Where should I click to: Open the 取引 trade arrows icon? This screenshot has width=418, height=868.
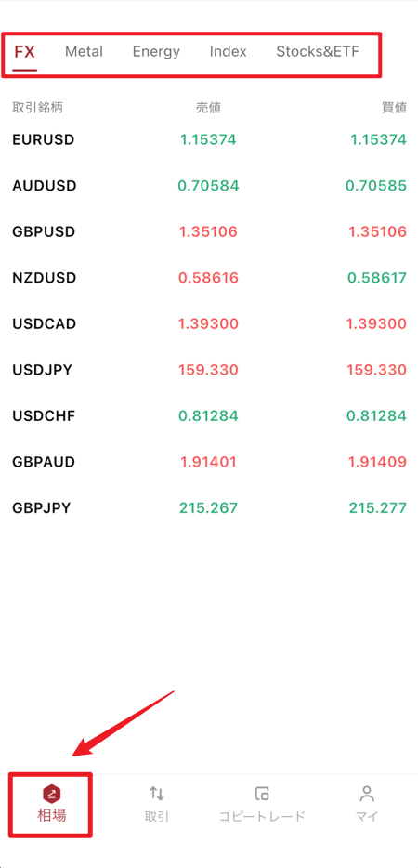point(157,794)
